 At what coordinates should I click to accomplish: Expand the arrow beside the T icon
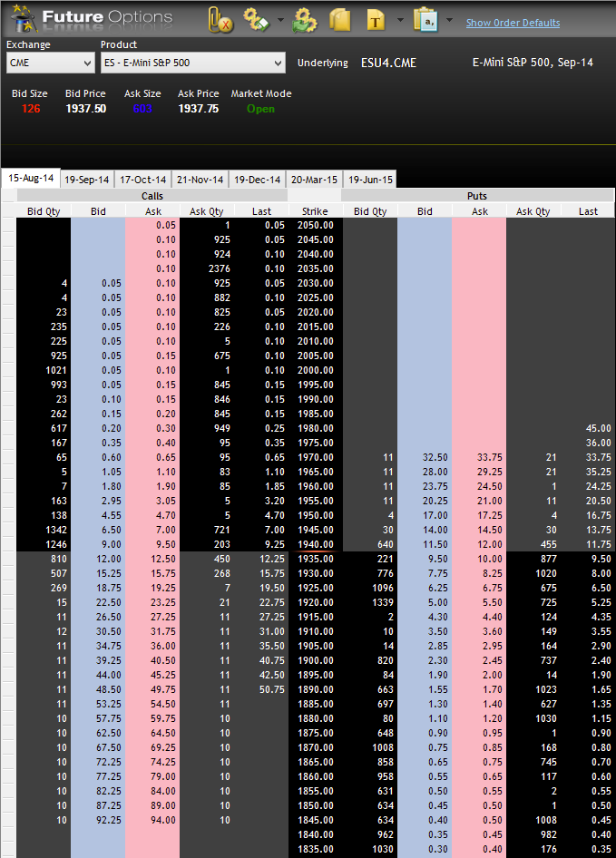pos(398,19)
